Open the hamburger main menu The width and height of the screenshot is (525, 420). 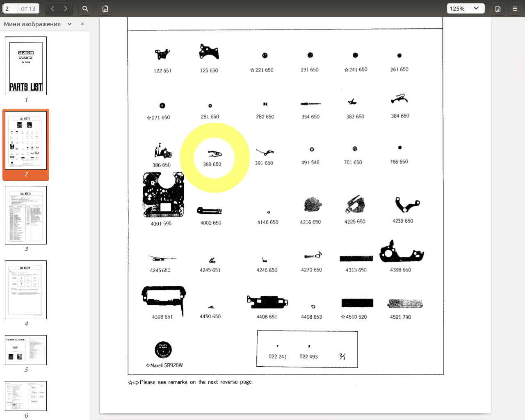point(515,8)
